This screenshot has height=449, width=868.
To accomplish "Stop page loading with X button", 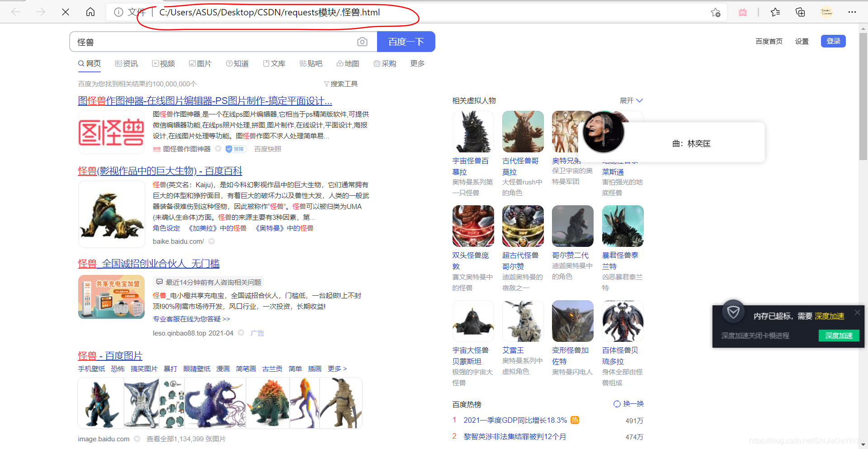I will tap(66, 12).
